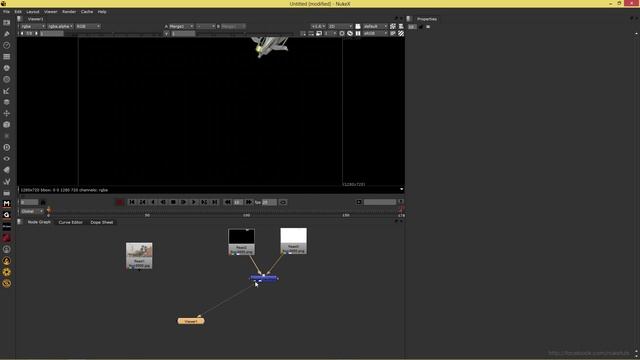640x360 pixels.
Task: Open the Draw nodes toolbar menu
Action: point(7,34)
